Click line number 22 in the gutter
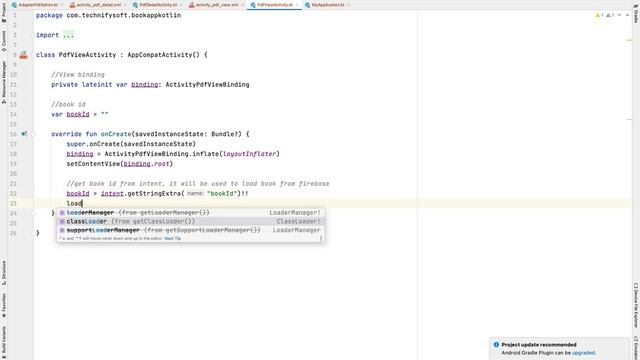The width and height of the screenshot is (640, 360). pyautogui.click(x=13, y=193)
